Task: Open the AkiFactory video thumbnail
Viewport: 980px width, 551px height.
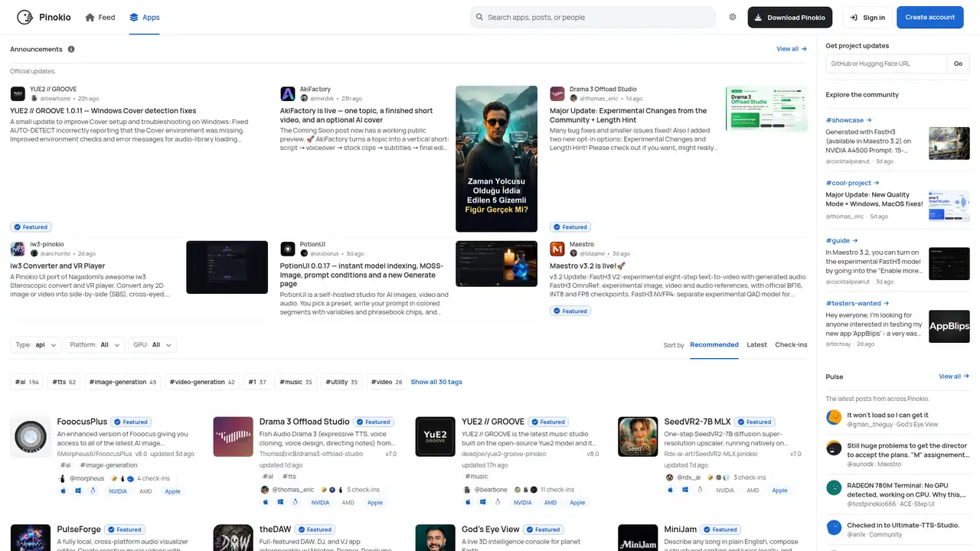Action: 496,158
